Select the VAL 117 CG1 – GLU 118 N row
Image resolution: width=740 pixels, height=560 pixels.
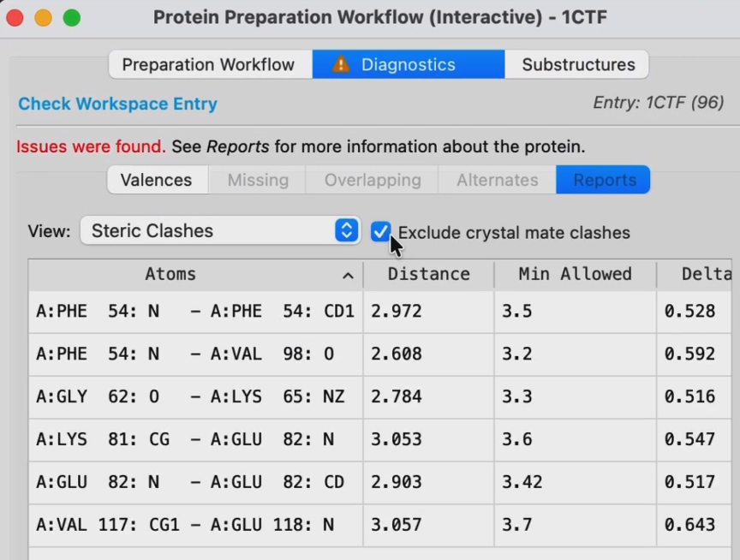380,525
